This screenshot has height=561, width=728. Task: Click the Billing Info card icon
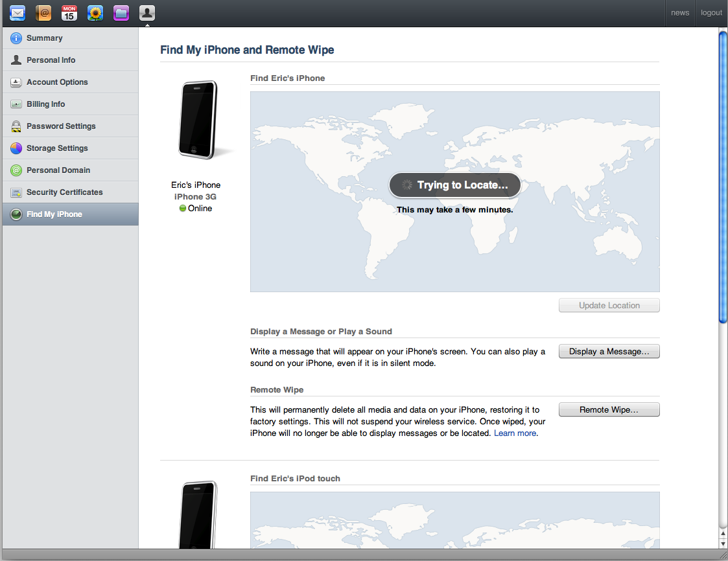click(x=16, y=104)
